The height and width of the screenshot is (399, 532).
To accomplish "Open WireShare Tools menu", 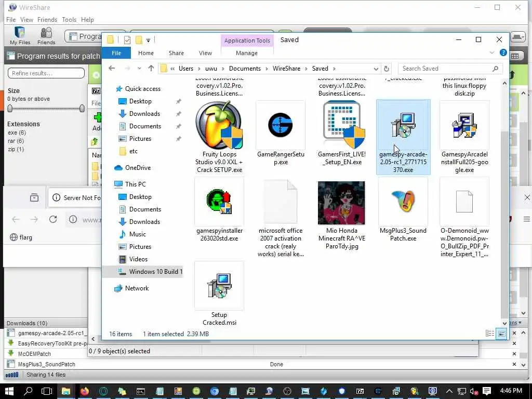I will 69,20.
